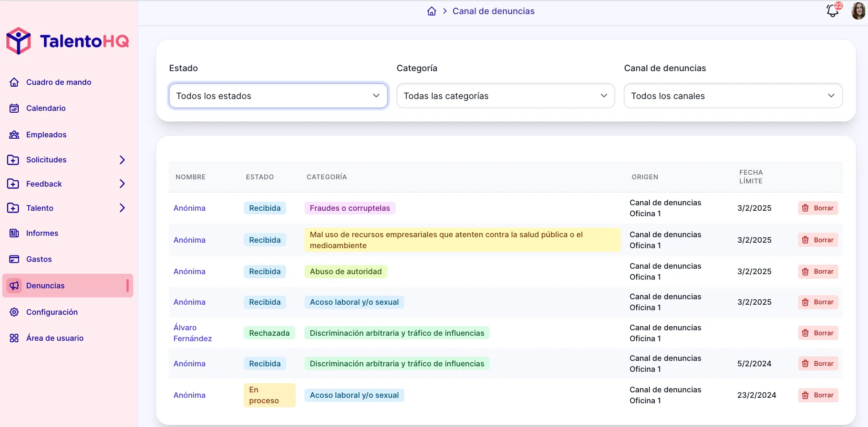Click the Gastos card icon

pos(14,259)
